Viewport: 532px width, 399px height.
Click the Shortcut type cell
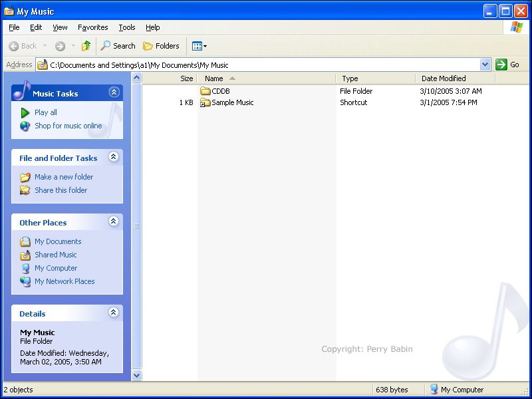(354, 102)
